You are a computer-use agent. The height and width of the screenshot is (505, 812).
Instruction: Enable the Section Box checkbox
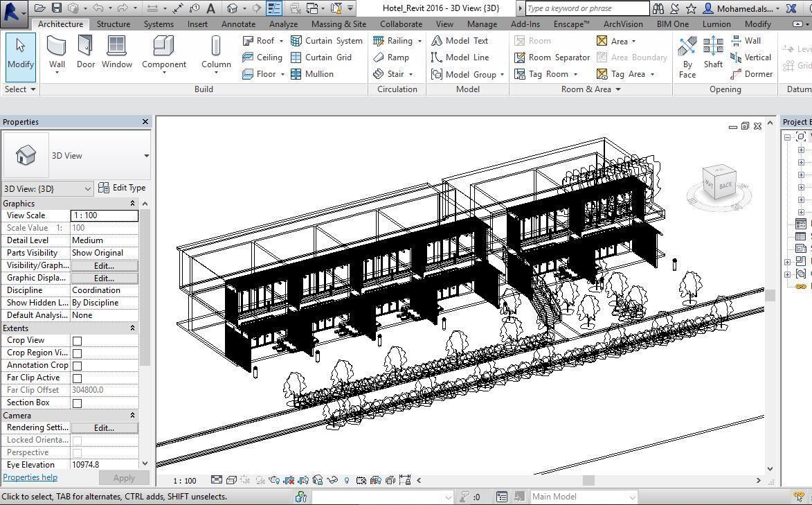(77, 403)
